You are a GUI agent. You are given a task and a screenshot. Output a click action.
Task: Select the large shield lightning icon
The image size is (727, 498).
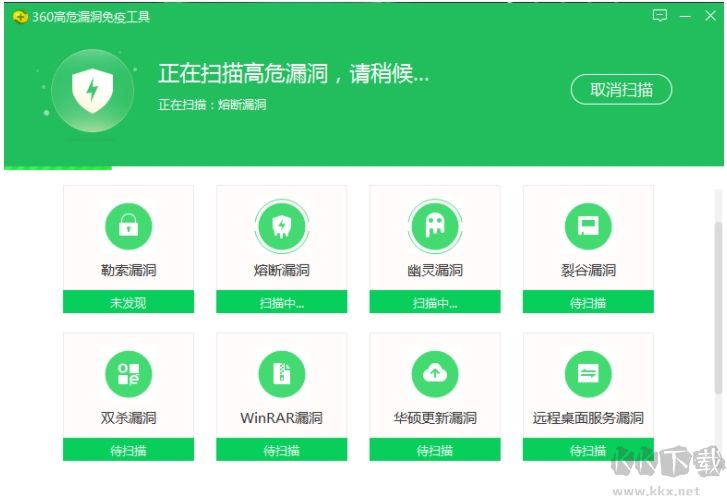pos(93,90)
